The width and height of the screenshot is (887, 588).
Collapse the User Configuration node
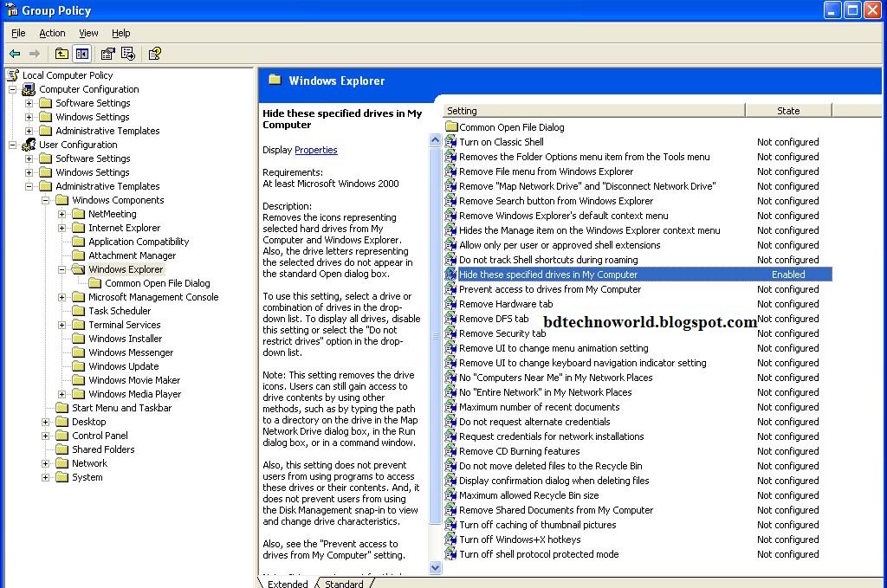12,145
